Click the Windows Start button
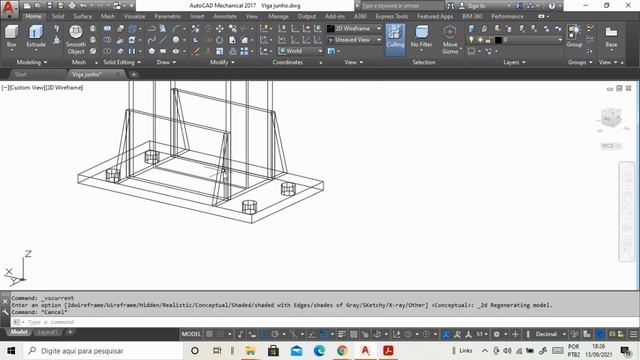Screen dimensions: 640x360 tap(11, 351)
